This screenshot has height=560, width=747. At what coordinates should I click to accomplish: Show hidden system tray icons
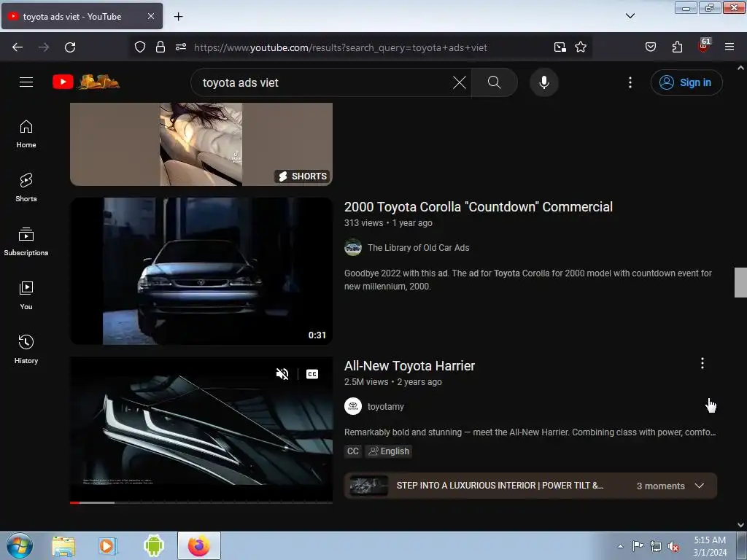620,546
